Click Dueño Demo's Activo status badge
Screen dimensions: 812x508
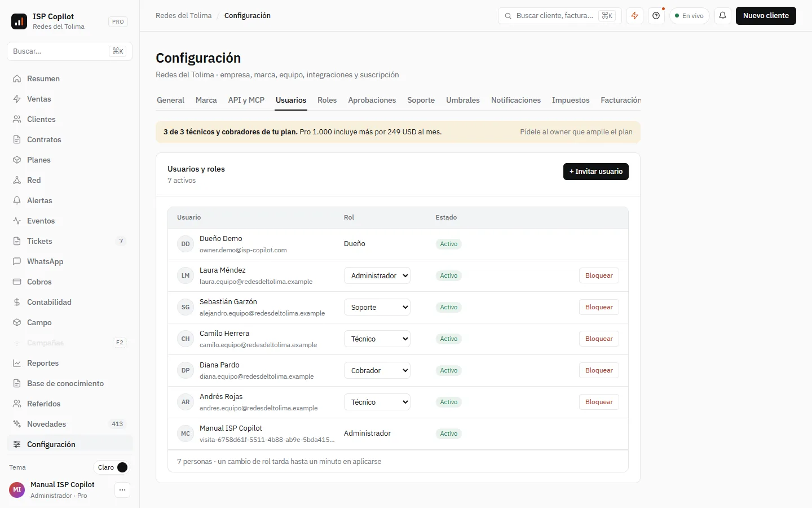point(449,244)
